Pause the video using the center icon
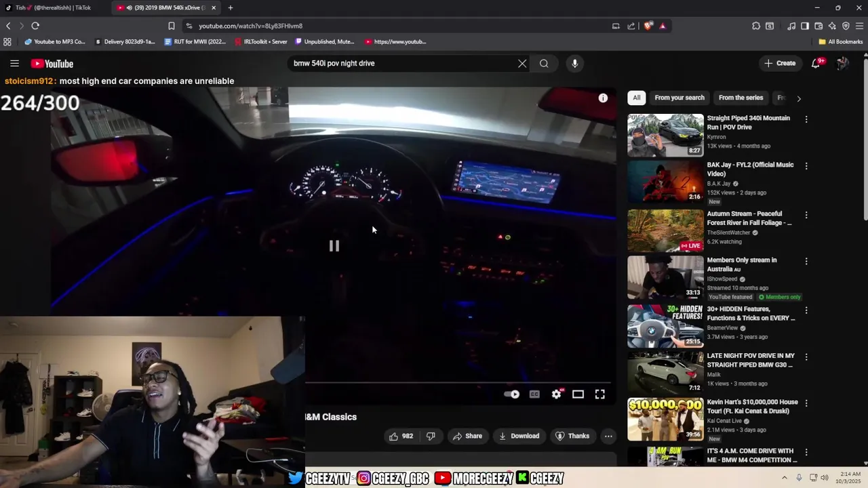Image resolution: width=868 pixels, height=488 pixels. pyautogui.click(x=334, y=245)
